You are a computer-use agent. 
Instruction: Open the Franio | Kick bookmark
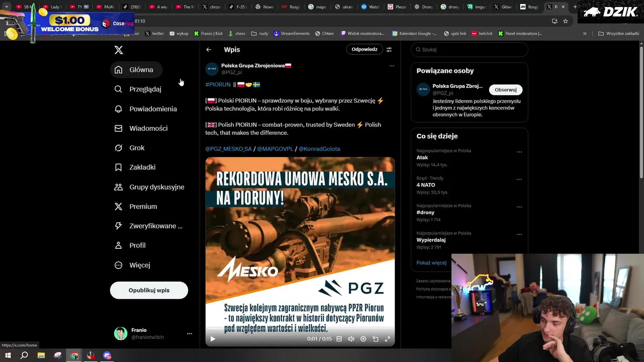[208, 34]
